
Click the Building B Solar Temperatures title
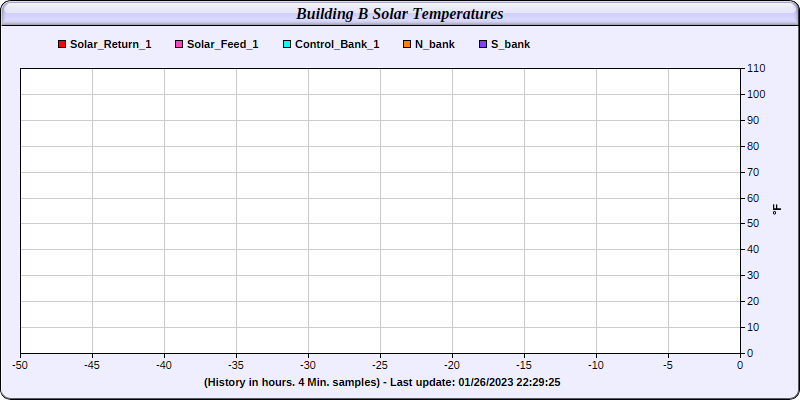pos(400,14)
